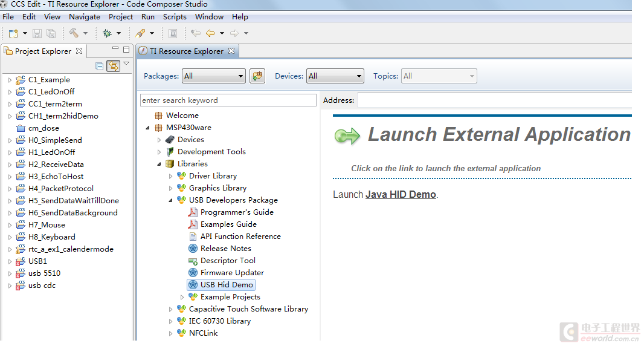Select IEC 60730 Library item
The height and width of the screenshot is (346, 644).
pyautogui.click(x=220, y=321)
